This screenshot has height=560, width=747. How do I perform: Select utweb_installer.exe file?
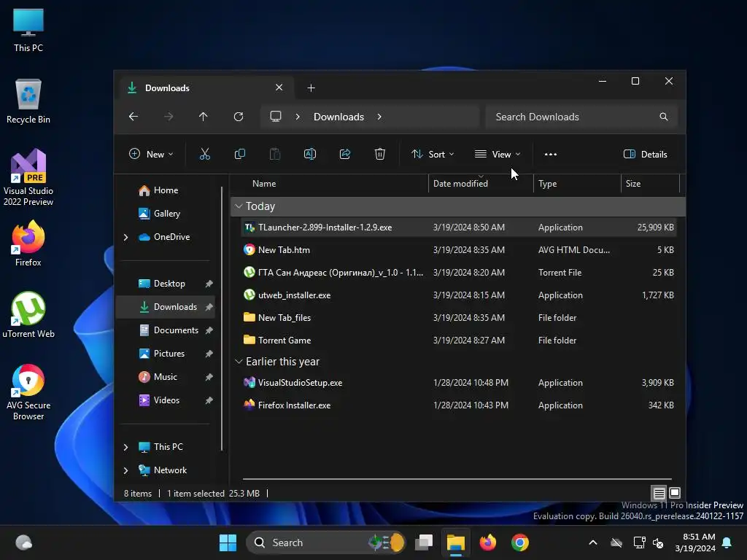pyautogui.click(x=458, y=295)
